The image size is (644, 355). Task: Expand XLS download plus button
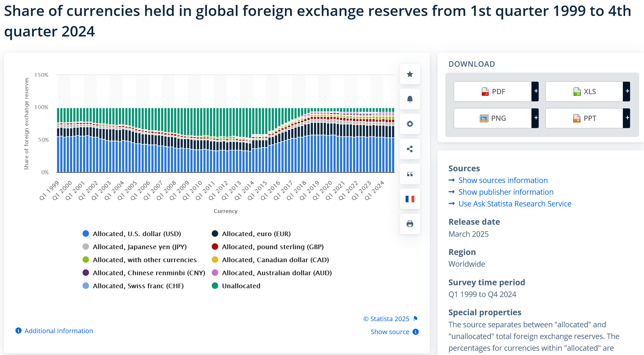coord(627,92)
